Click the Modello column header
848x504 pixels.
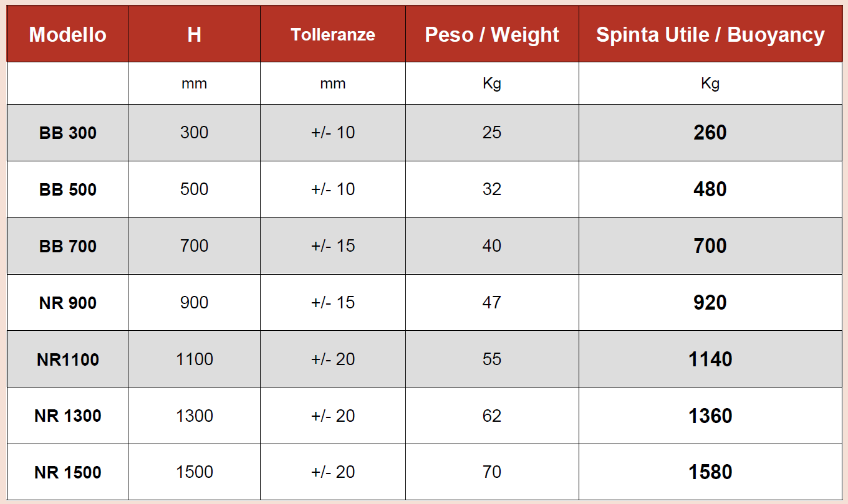pos(67,34)
